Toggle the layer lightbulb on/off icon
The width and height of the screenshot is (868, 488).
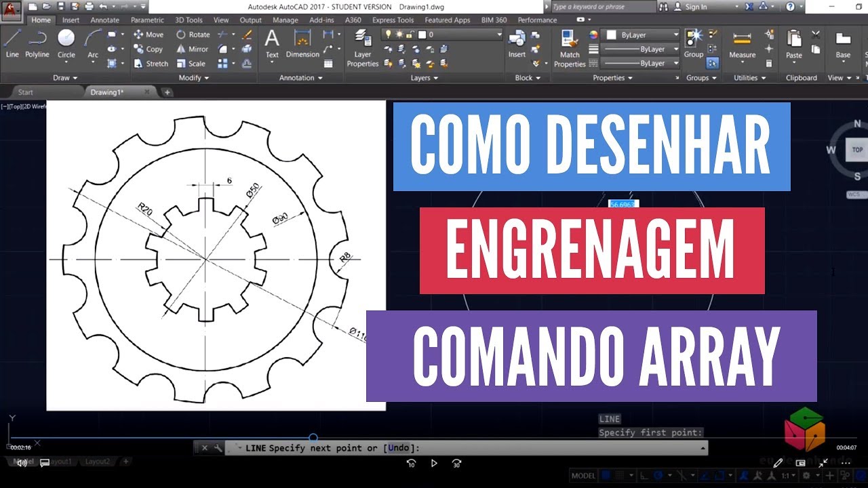pos(389,34)
